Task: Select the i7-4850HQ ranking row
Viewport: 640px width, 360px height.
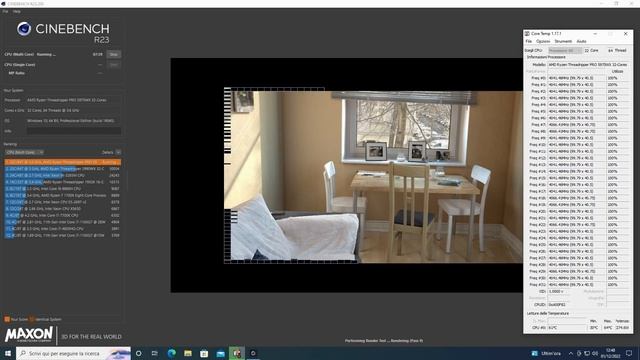Action: click(x=63, y=229)
